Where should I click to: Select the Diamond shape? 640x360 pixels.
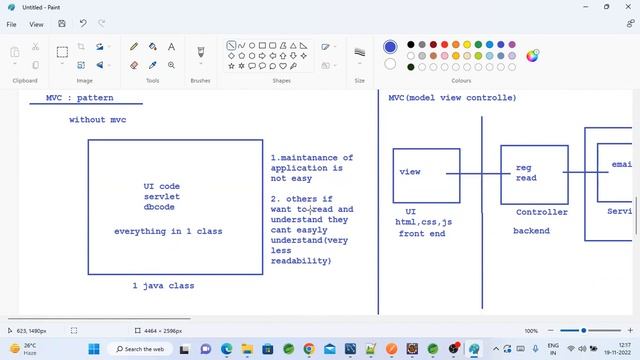(x=231, y=56)
